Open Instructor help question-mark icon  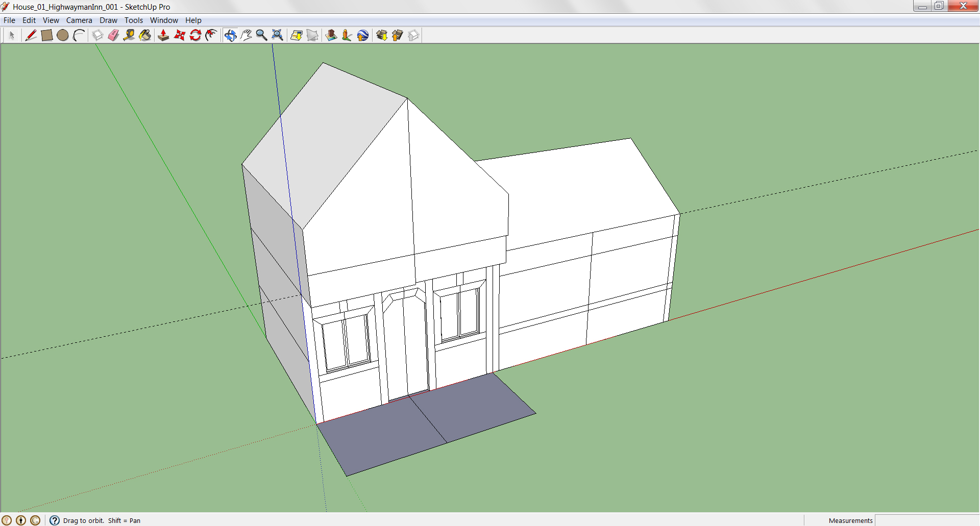(x=55, y=520)
